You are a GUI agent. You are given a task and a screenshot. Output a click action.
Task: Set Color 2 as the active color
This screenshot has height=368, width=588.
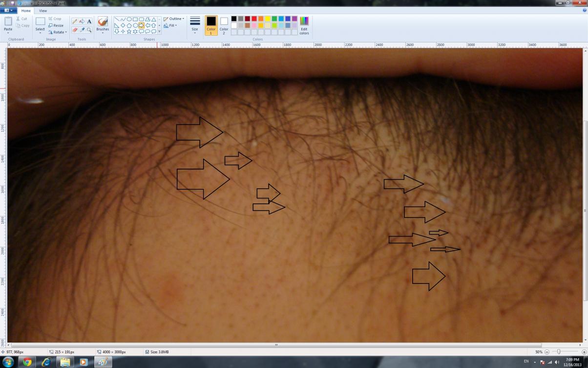point(224,24)
